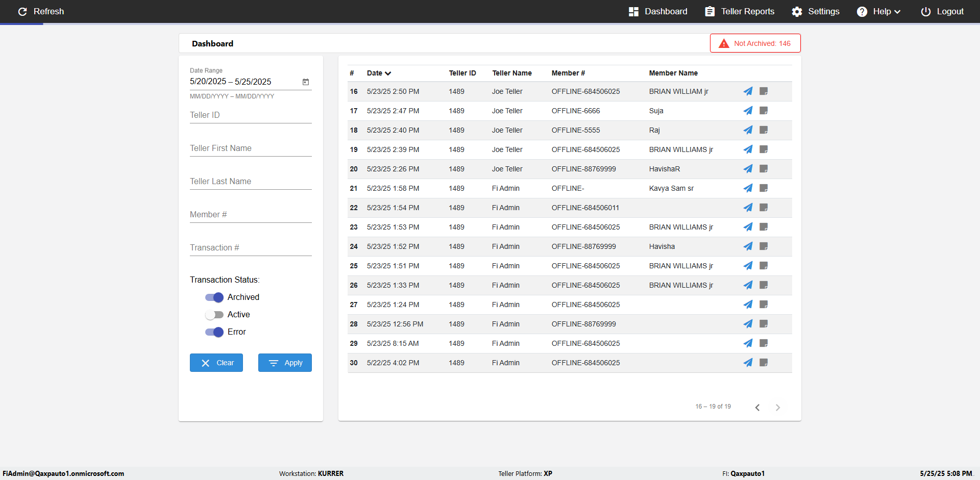Viewport: 980px width, 480px height.
Task: Turn off the Archived status toggle
Action: tap(214, 297)
